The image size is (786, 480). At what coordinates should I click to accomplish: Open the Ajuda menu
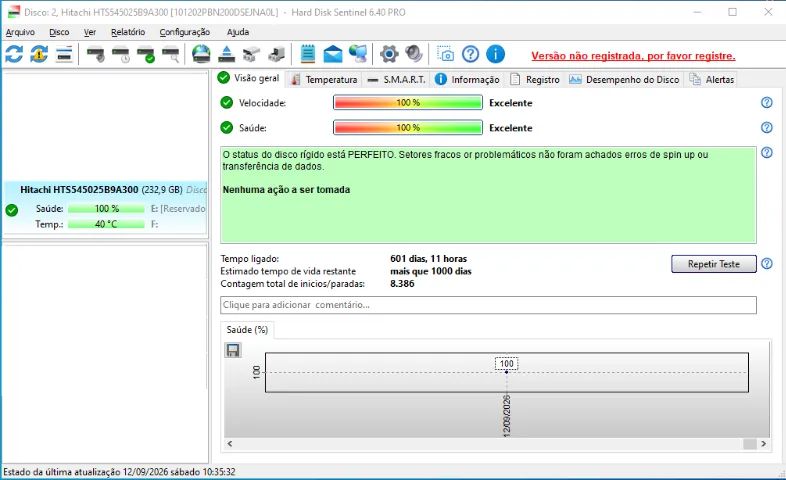point(238,32)
